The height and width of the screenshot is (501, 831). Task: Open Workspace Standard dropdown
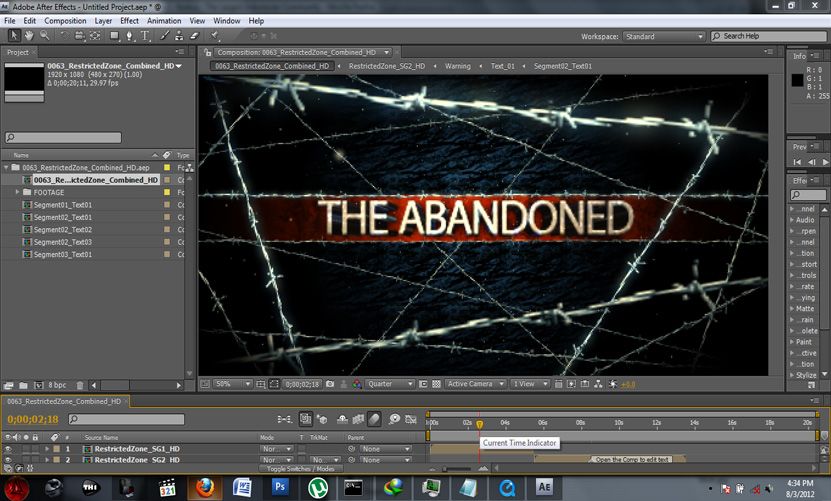click(x=664, y=36)
